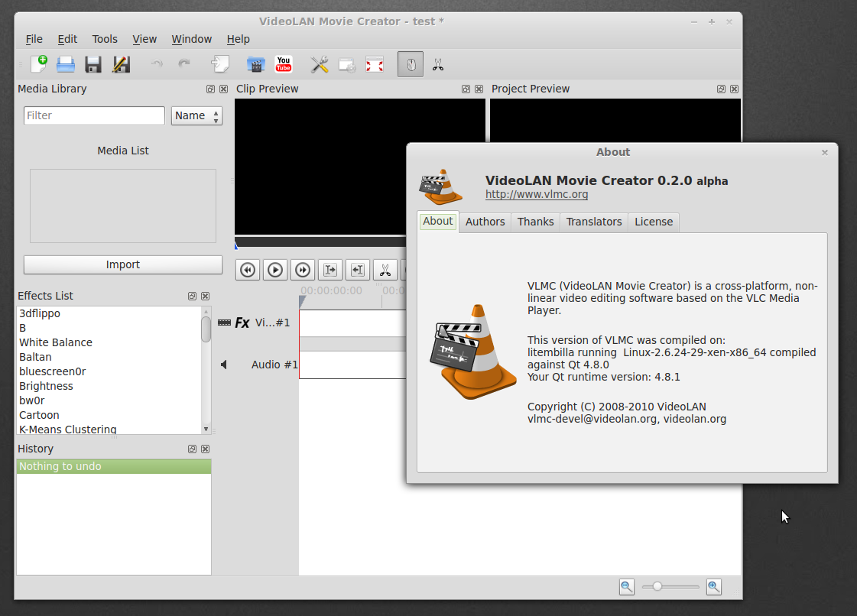Close the Clip Preview panel

[479, 89]
